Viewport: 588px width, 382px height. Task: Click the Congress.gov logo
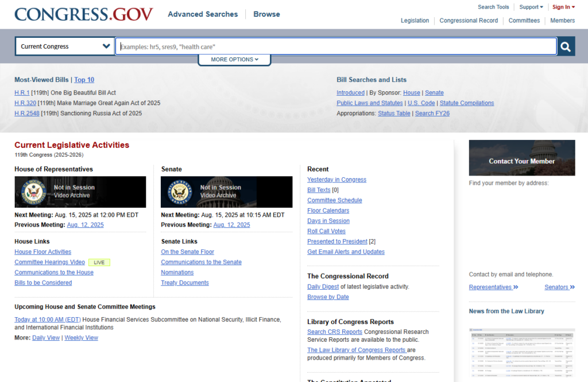83,13
